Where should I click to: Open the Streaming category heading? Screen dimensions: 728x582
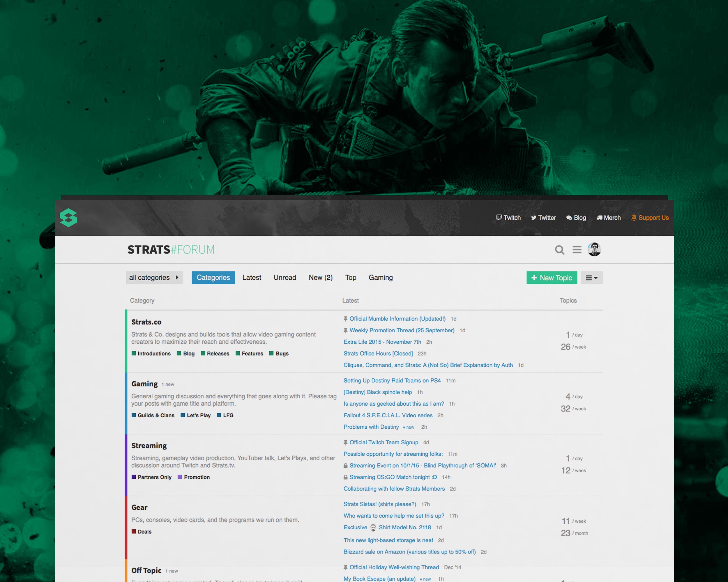click(149, 446)
